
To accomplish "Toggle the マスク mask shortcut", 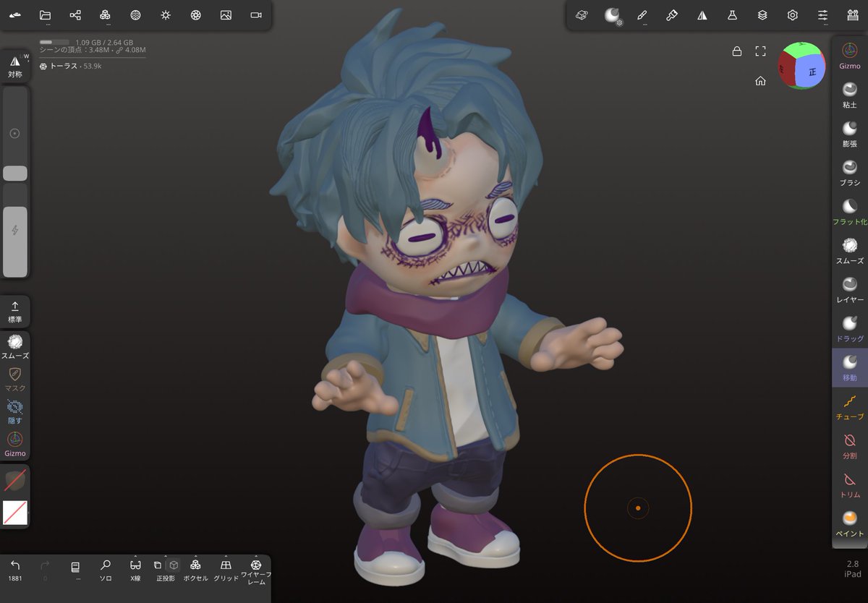I will (x=15, y=379).
